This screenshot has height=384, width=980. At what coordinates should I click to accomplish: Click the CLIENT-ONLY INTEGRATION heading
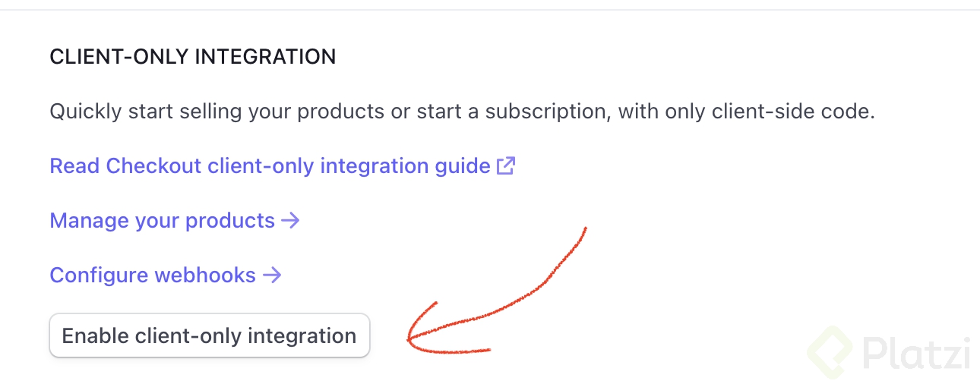click(192, 57)
